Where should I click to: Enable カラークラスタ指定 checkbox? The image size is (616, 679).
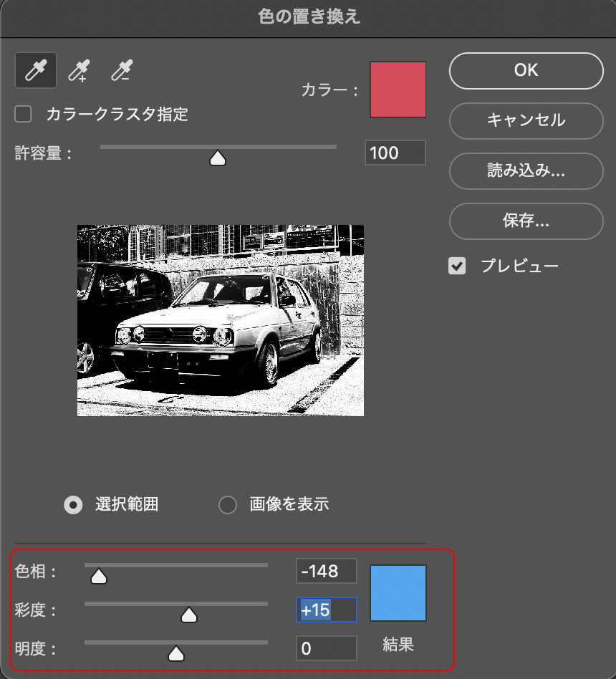click(24, 113)
